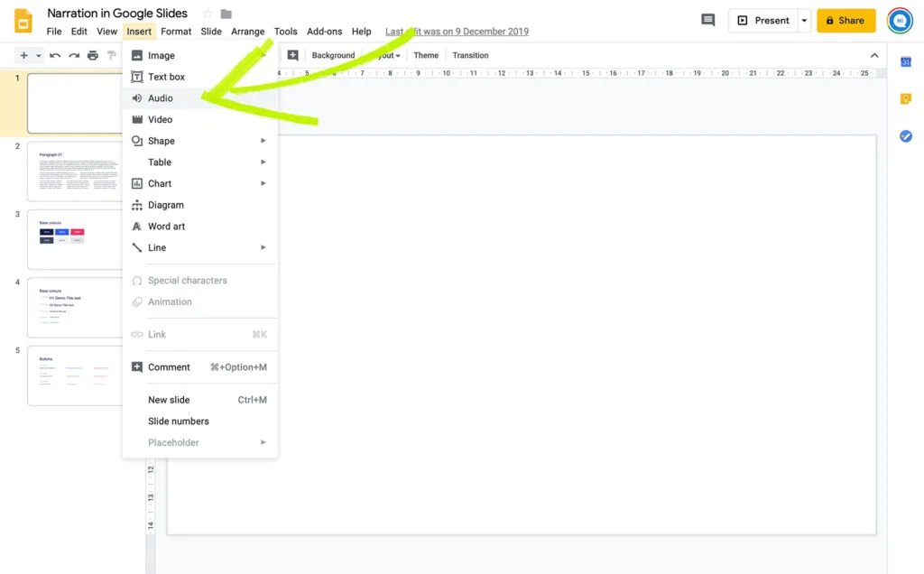Click the Theme toolbar button
The image size is (924, 574).
click(426, 55)
